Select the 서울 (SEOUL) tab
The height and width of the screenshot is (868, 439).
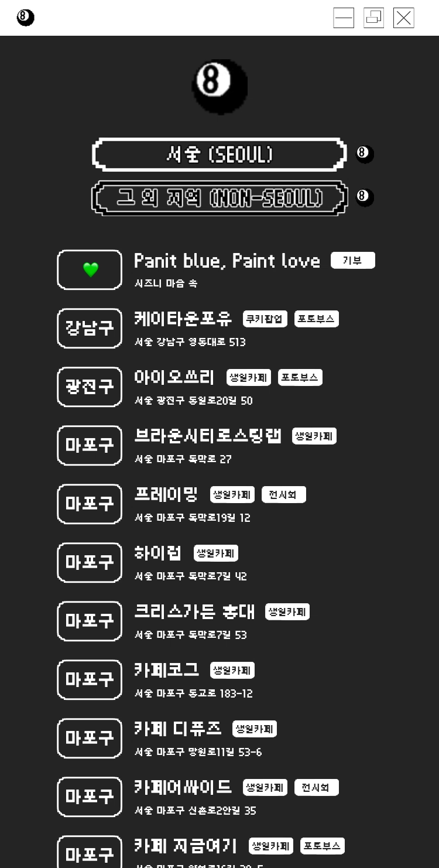220,155
